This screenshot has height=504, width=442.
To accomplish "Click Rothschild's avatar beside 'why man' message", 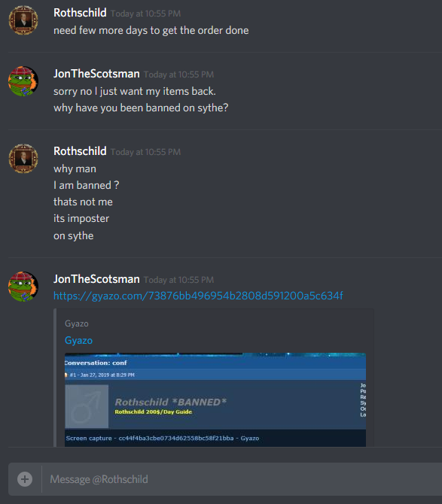I will [23, 159].
